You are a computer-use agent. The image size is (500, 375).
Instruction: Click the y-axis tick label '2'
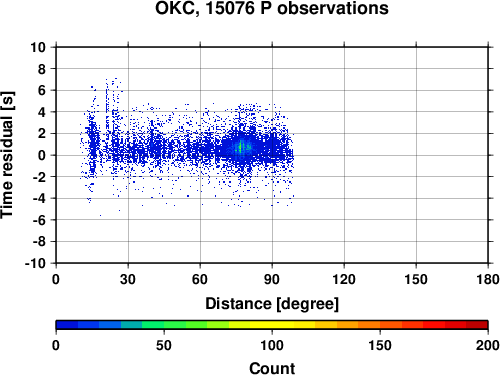point(42,134)
